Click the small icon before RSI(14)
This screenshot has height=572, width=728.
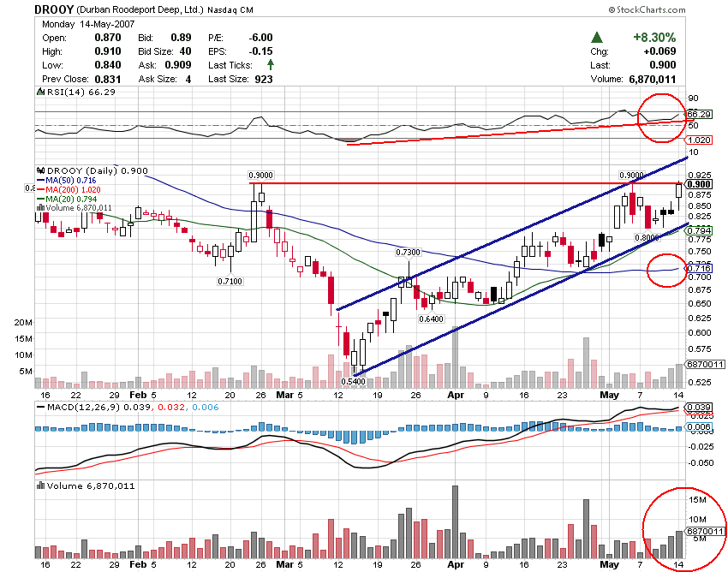click(41, 92)
